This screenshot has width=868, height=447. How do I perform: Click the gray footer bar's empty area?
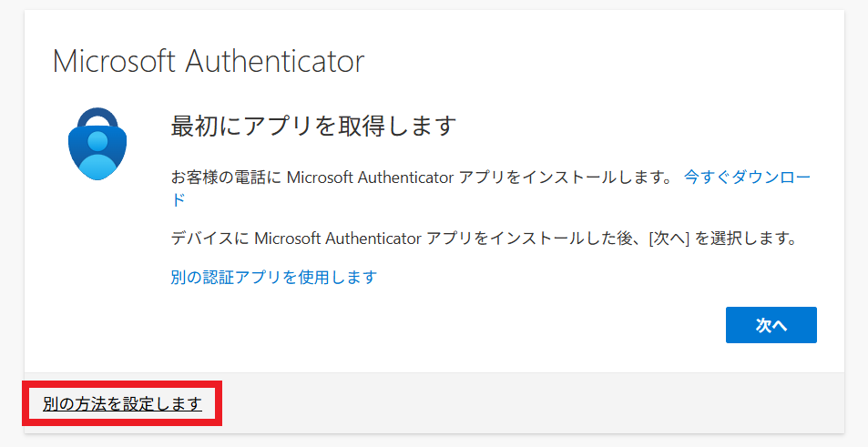531,403
